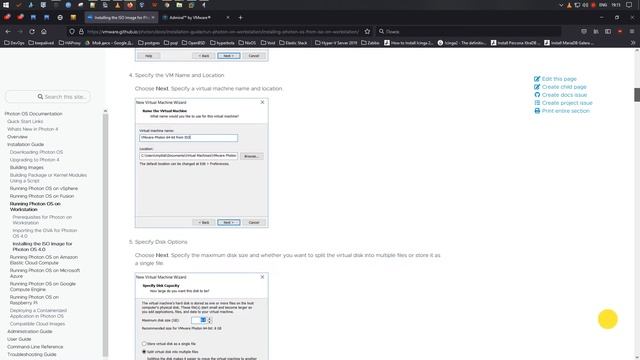Screen dimensions: 640x360
Task: Open the Install Percona XtraDB bookmark
Action: point(515,42)
